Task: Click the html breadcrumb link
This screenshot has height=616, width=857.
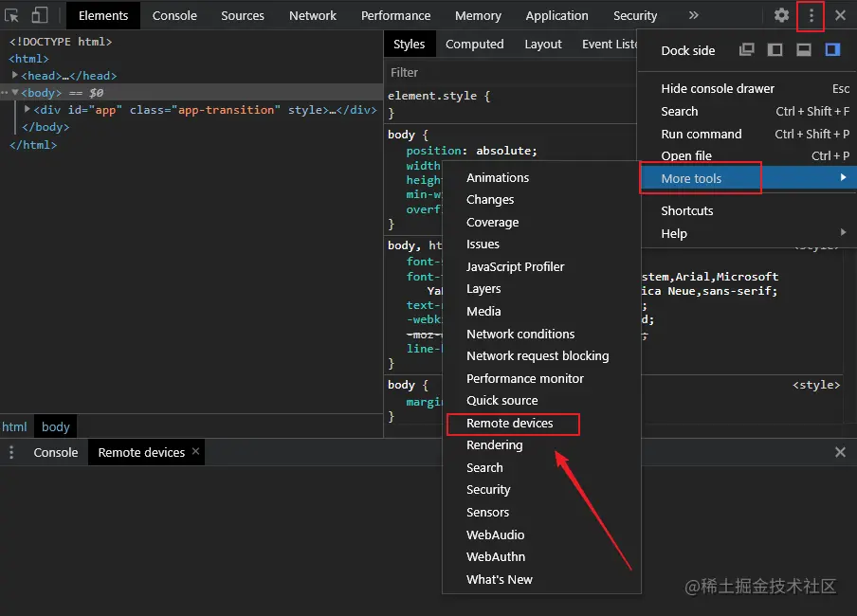Action: 14,426
